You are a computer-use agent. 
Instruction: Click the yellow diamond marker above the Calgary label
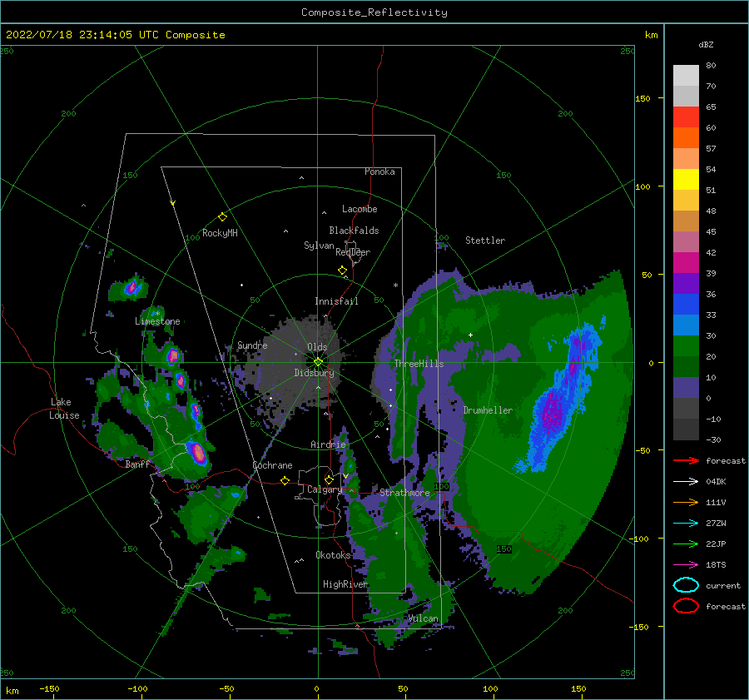click(x=329, y=479)
